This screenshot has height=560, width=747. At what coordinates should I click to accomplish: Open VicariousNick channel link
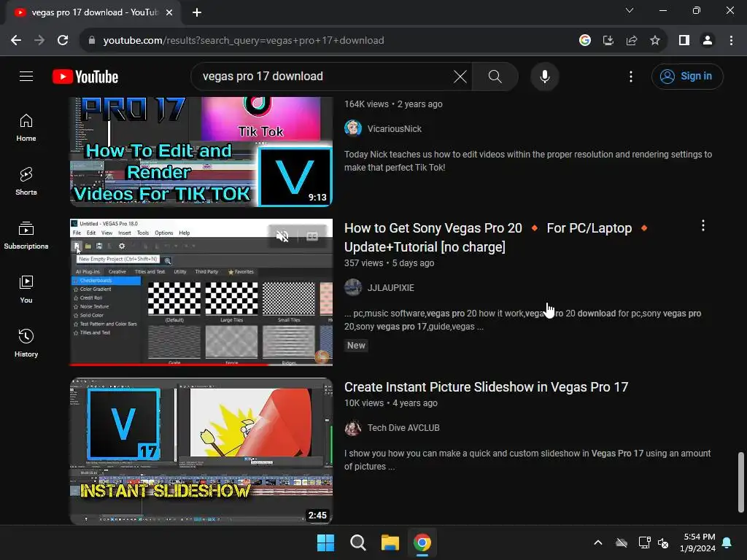tap(395, 128)
